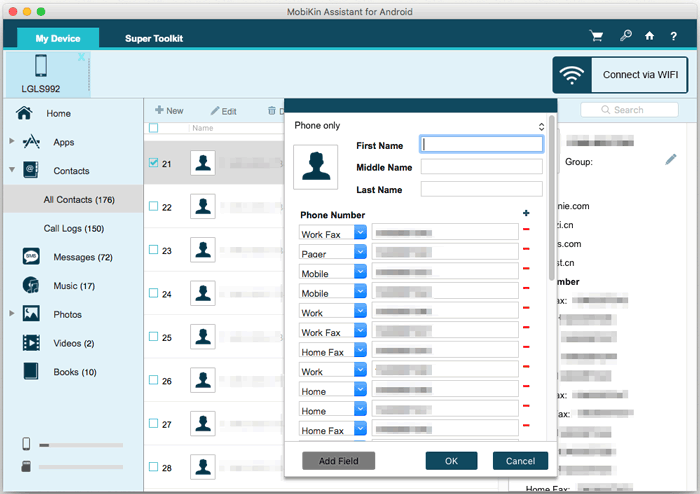Click the home icon in top bar
The image size is (700, 494).
(x=649, y=36)
